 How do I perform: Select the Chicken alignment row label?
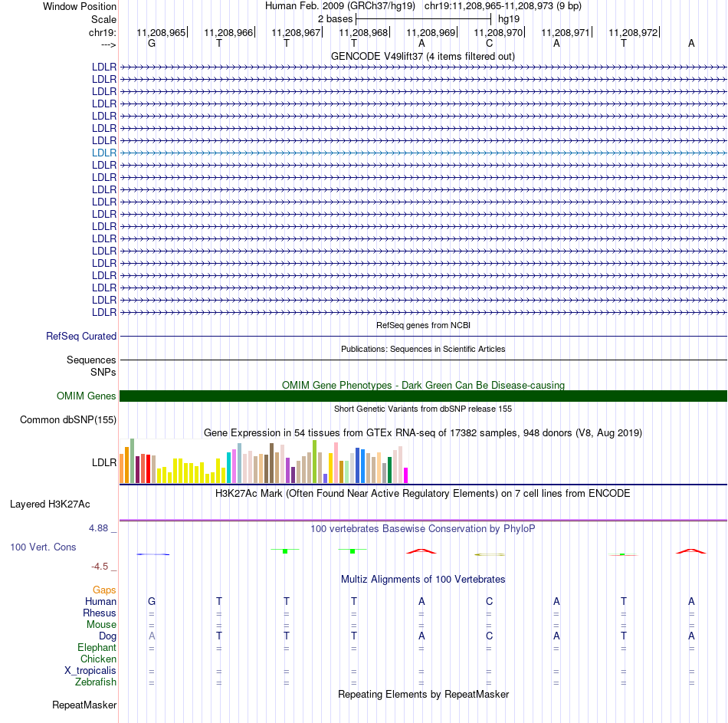click(x=98, y=659)
